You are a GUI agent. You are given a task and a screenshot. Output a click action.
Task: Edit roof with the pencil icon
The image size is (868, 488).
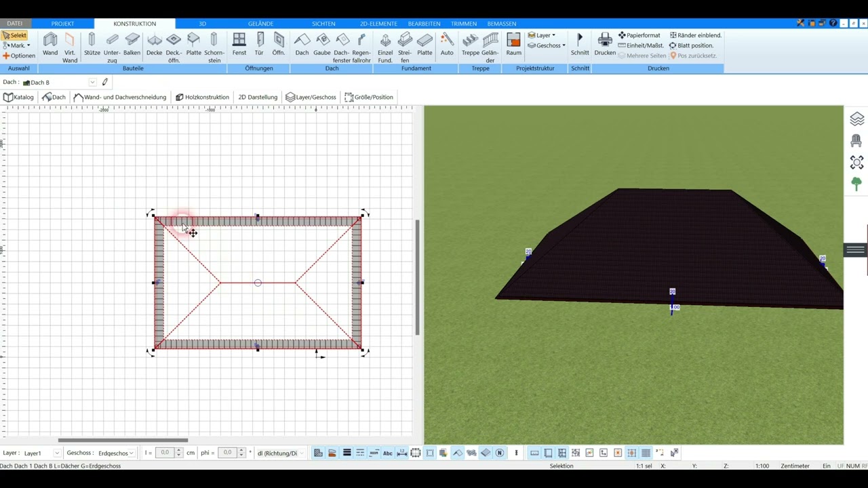coord(105,82)
